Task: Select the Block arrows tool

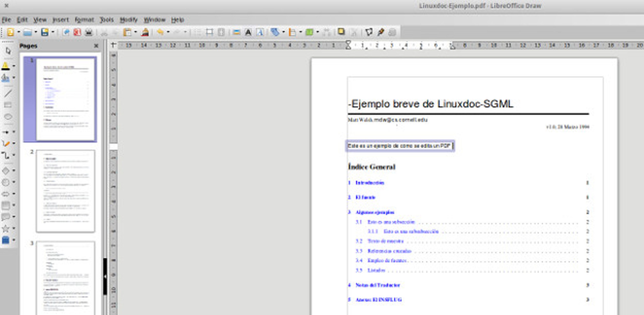Action: tap(6, 194)
